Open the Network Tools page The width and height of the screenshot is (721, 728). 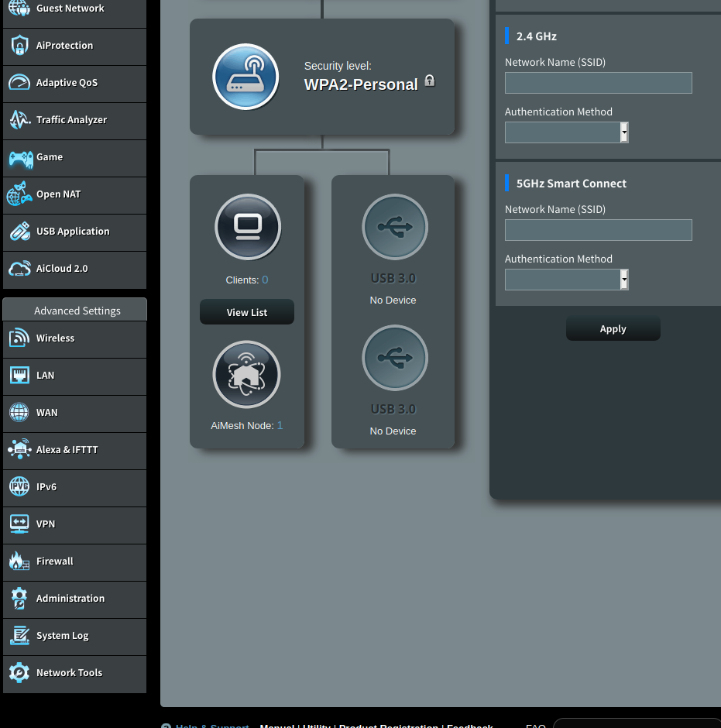74,673
